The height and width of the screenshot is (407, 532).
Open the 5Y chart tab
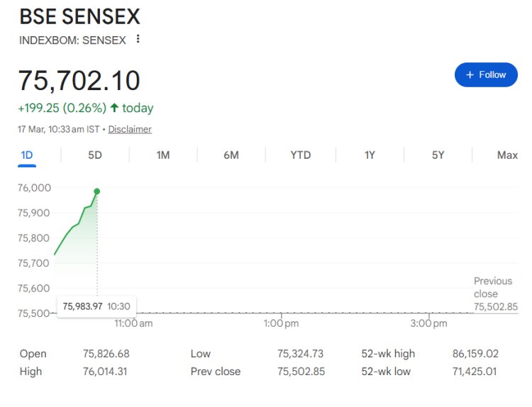pos(438,155)
